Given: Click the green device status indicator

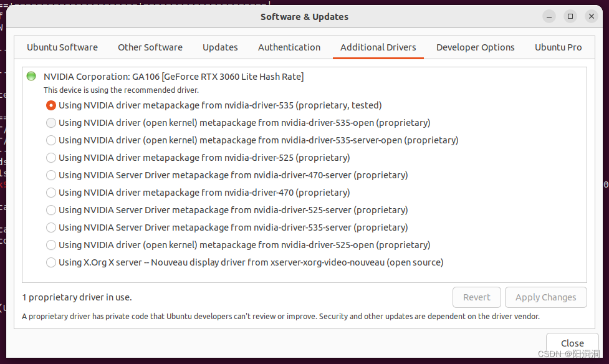Looking at the screenshot, I should tap(31, 76).
